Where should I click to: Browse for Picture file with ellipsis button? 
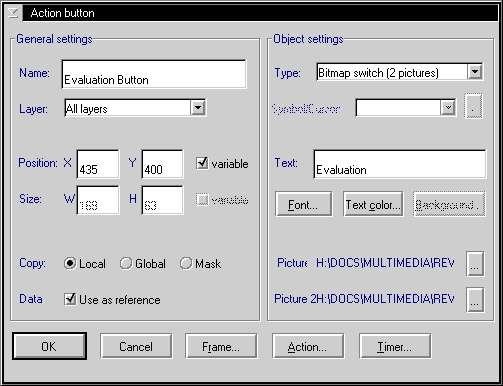[x=475, y=264]
